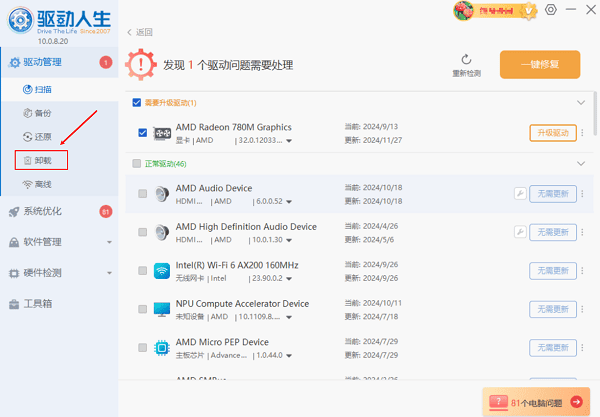Open 驱动管理 in the sidebar
The height and width of the screenshot is (417, 600).
[x=60, y=62]
